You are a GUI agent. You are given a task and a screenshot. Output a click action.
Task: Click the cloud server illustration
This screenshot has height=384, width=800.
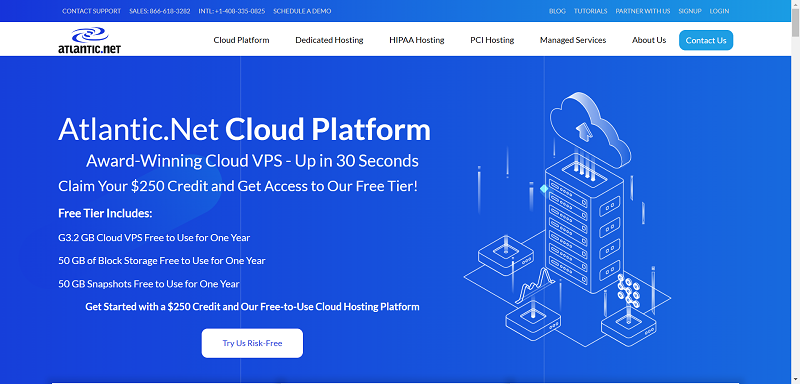point(567,220)
